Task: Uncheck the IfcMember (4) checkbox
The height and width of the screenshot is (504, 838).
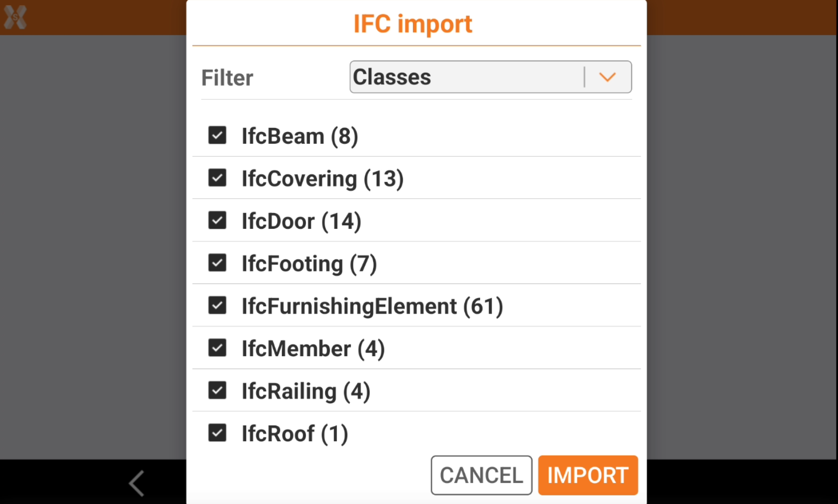Action: point(217,348)
